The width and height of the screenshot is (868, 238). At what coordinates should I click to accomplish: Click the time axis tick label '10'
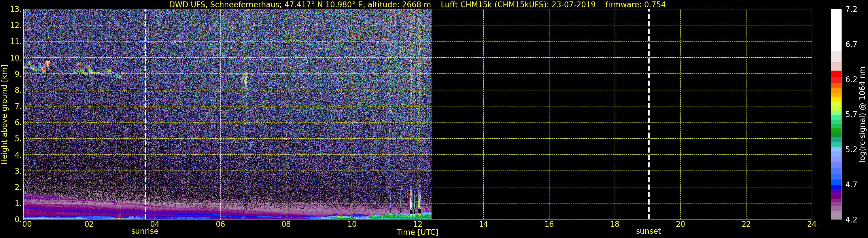(x=352, y=224)
